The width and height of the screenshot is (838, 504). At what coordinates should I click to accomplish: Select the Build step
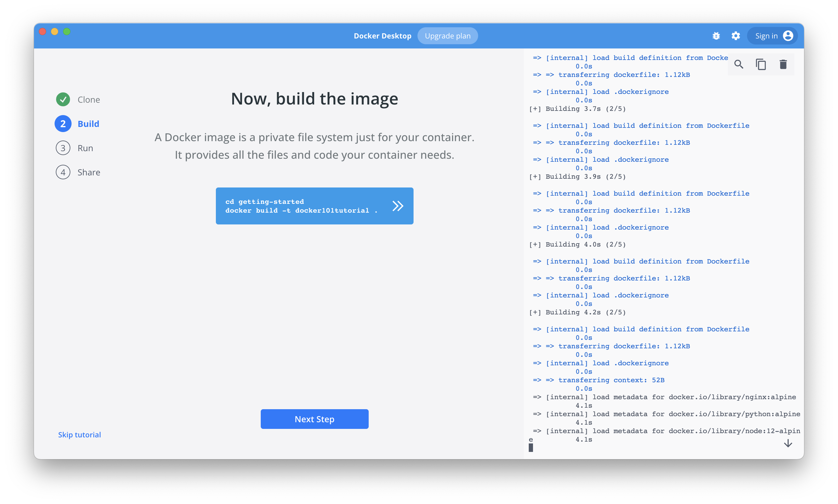[88, 124]
